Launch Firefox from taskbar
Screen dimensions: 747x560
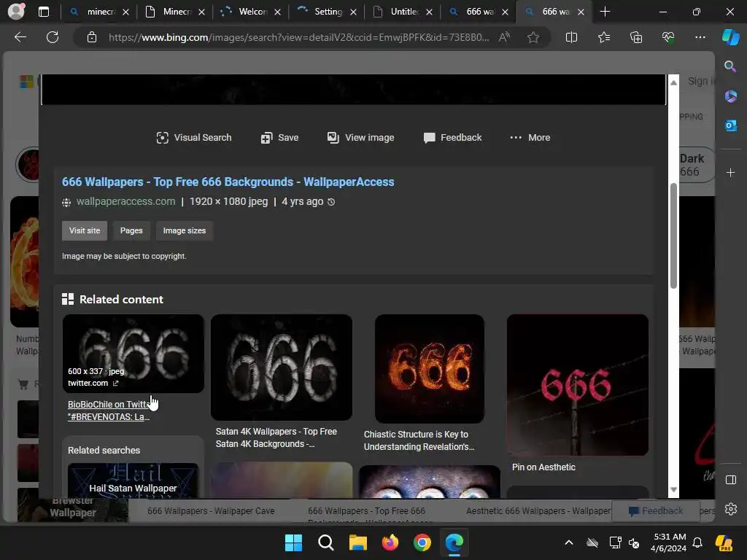pyautogui.click(x=390, y=542)
